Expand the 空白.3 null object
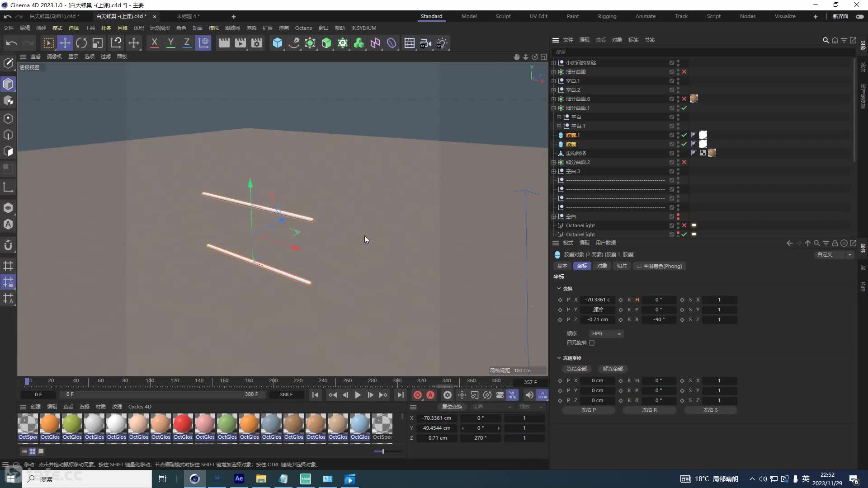Image resolution: width=868 pixels, height=488 pixels. point(553,171)
